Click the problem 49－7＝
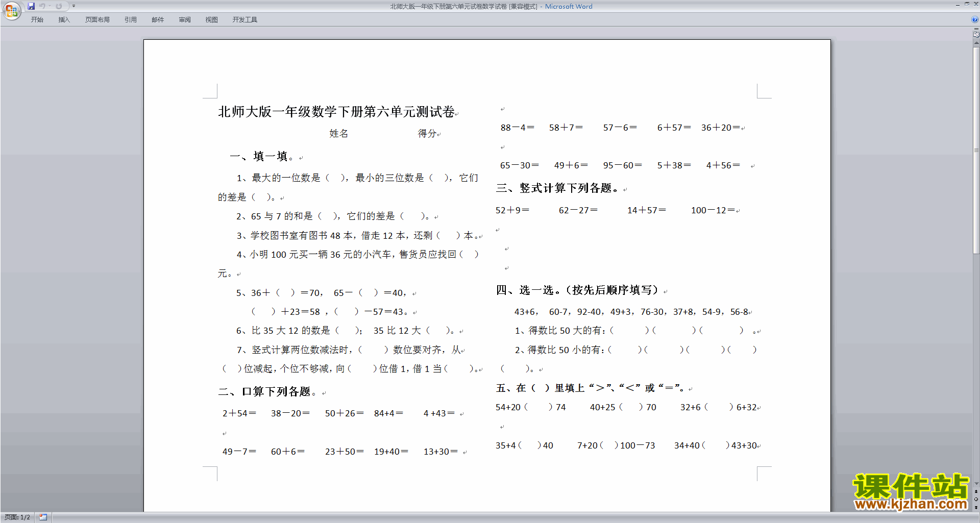The width and height of the screenshot is (980, 523). coord(239,452)
